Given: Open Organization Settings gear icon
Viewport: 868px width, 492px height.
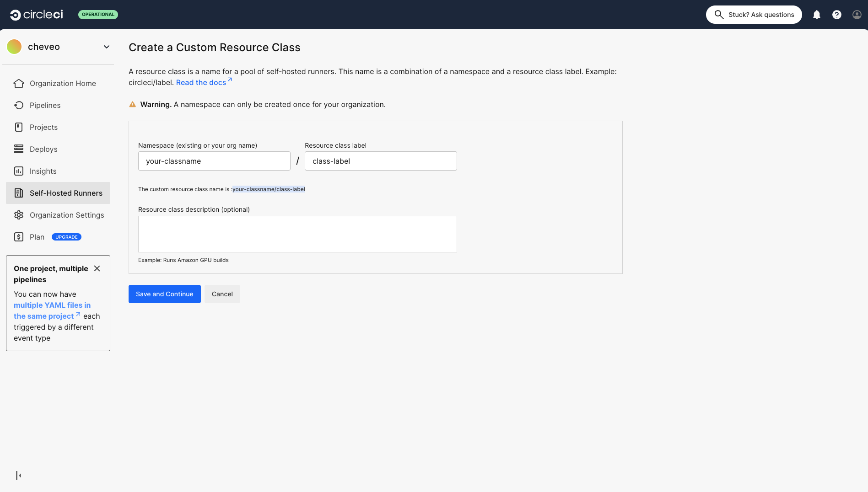Looking at the screenshot, I should [x=18, y=214].
